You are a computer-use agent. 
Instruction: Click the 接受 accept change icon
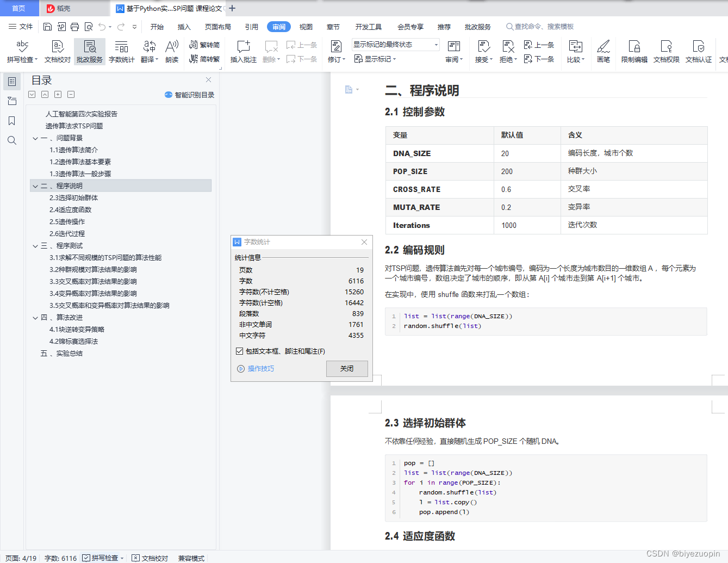483,47
